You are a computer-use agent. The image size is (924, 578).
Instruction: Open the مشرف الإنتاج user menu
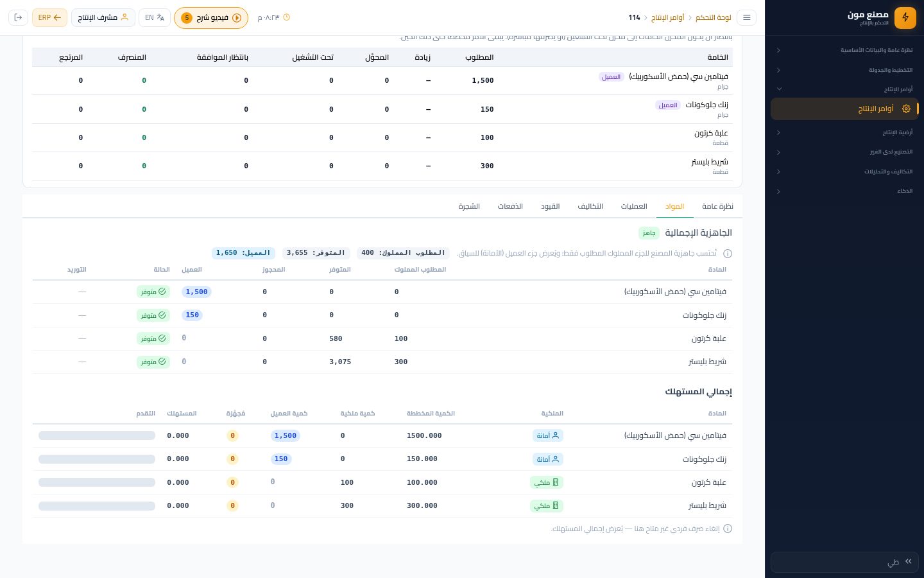[103, 17]
